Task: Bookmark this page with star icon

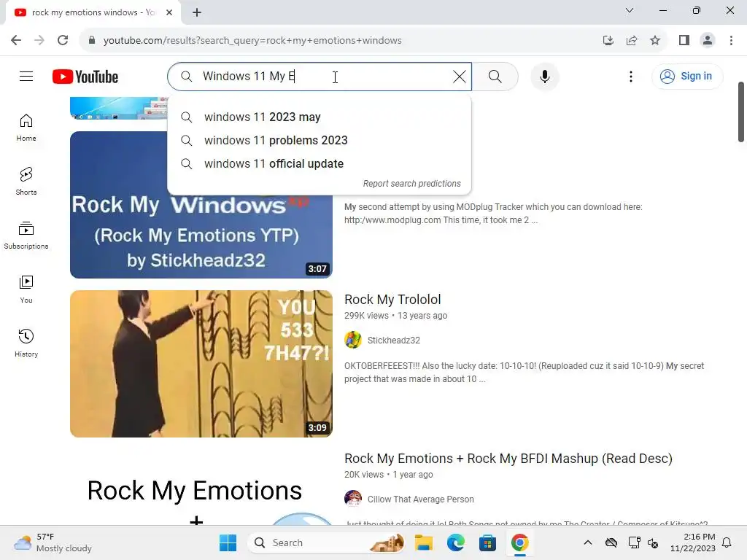Action: tap(655, 41)
